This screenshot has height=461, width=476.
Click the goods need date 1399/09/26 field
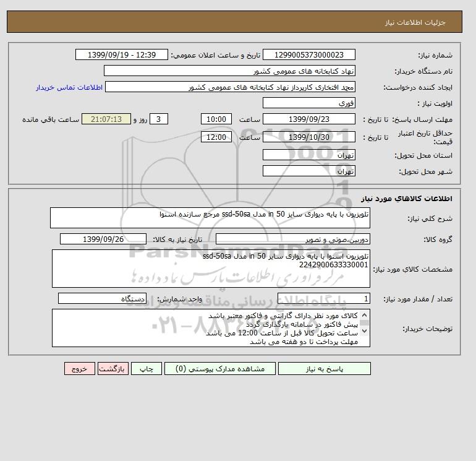pyautogui.click(x=103, y=239)
